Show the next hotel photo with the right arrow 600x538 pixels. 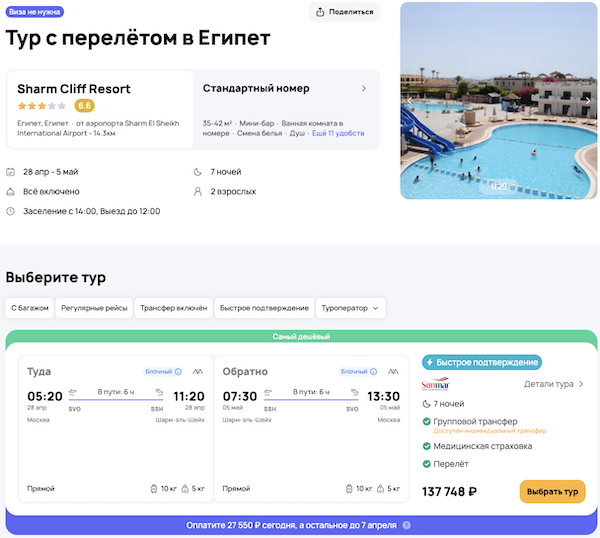587,100
